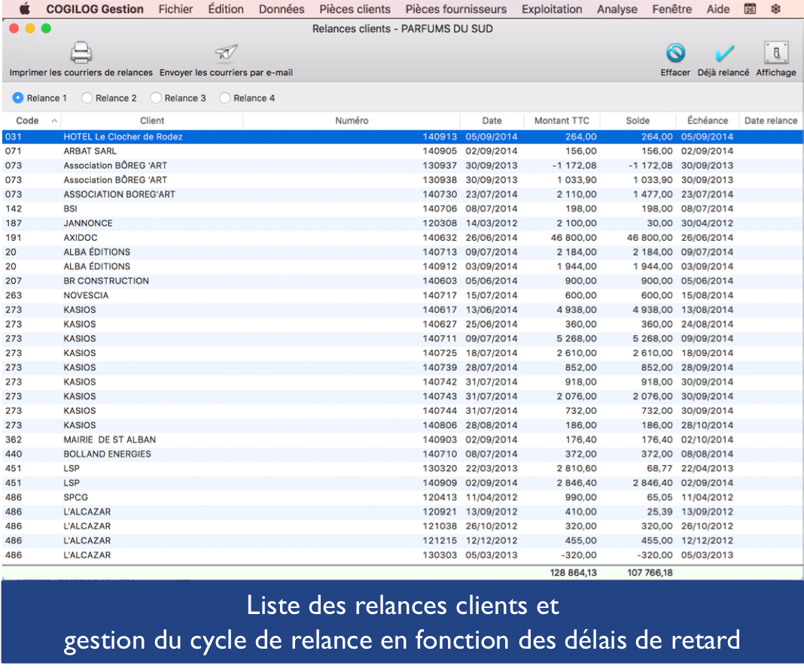Open the Édition menu

point(226,9)
